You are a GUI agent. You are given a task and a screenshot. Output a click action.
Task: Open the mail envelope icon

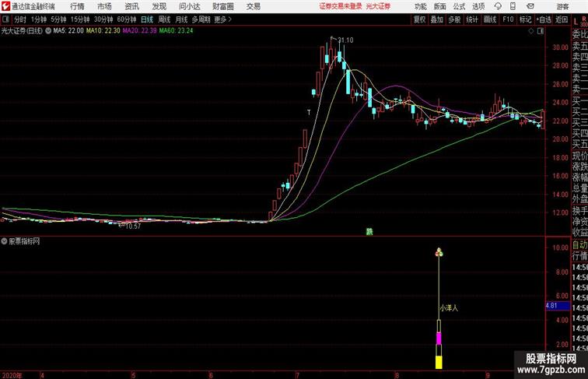530,6
